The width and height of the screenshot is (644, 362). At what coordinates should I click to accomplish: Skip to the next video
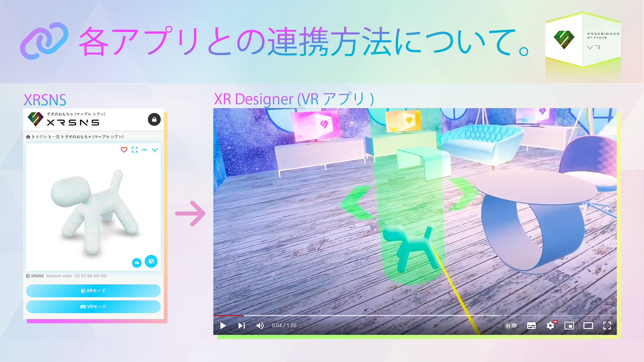tap(241, 325)
